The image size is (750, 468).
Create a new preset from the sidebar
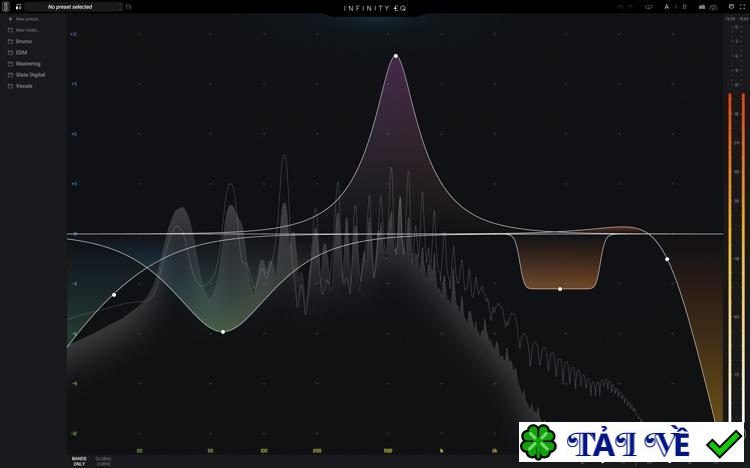pos(23,19)
